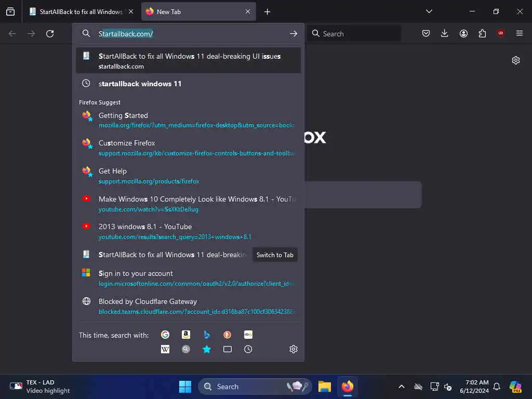The image size is (532, 399).
Task: Search this time with DuckDuckGo
Action: click(x=228, y=335)
